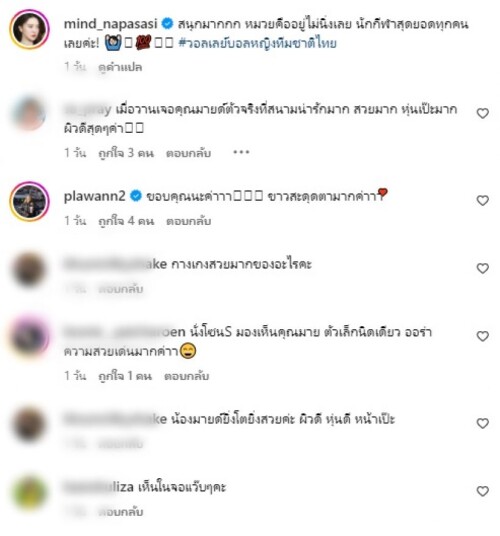500x536 pixels.
Task: Open the mind_napasasi username link
Action: [111, 24]
